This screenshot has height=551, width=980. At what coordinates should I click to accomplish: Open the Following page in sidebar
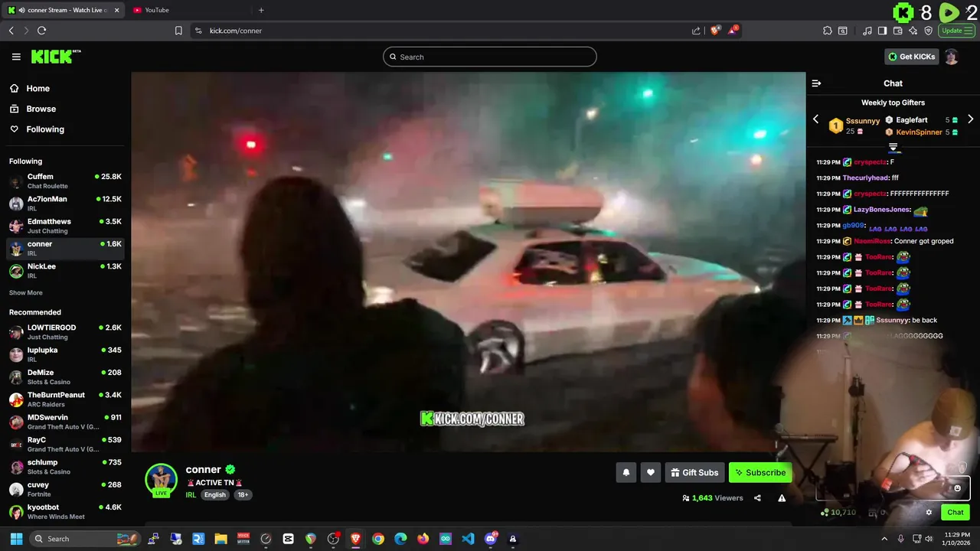(x=45, y=129)
